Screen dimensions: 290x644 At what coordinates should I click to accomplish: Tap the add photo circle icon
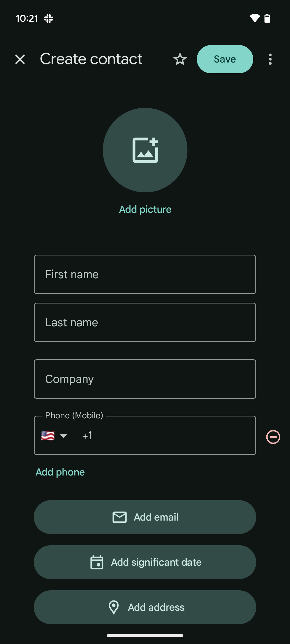145,150
